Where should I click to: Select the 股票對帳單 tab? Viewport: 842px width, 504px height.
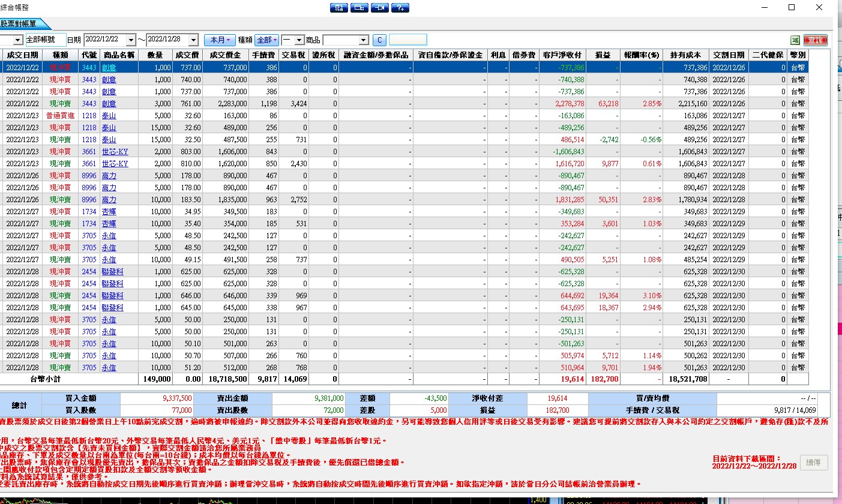19,24
